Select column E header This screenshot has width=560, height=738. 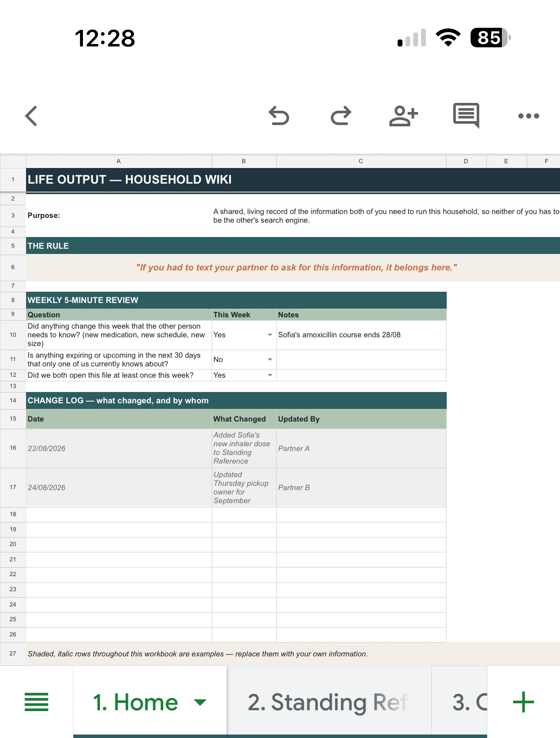click(506, 161)
